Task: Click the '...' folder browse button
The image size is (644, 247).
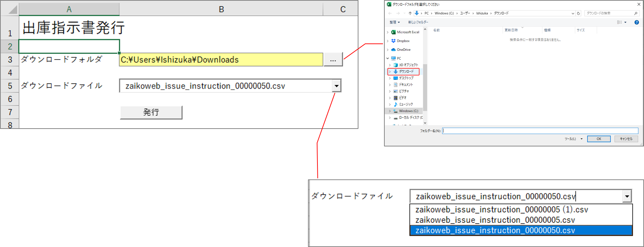Action: (x=333, y=60)
